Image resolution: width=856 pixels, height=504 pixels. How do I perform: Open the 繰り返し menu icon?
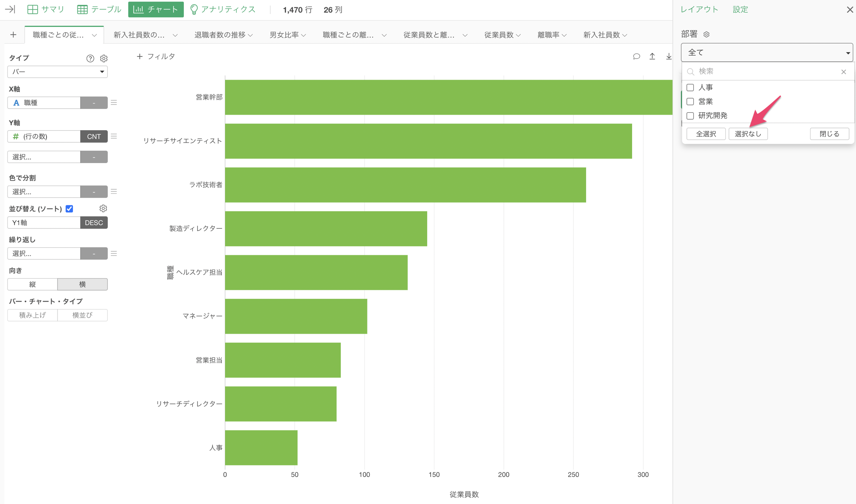114,253
